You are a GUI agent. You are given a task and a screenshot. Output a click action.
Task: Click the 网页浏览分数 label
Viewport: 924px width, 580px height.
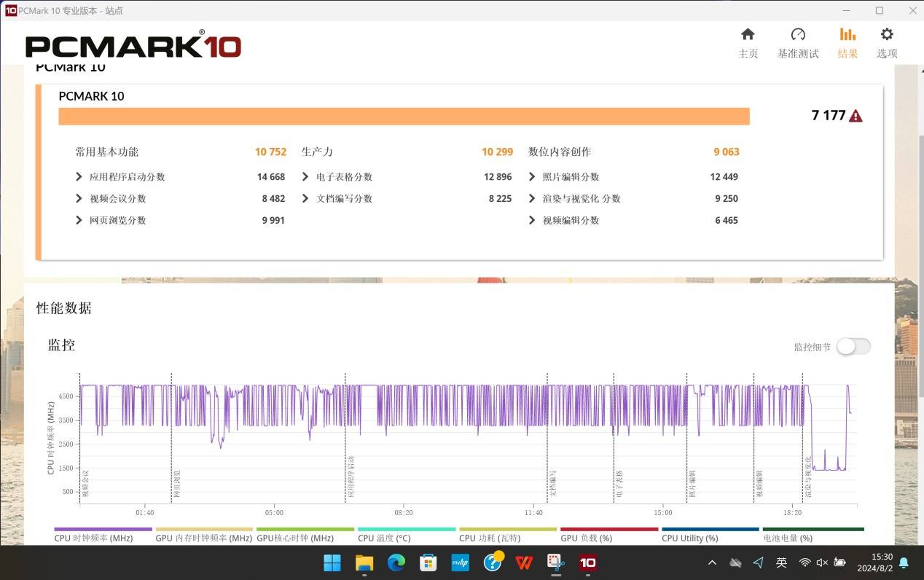point(117,220)
